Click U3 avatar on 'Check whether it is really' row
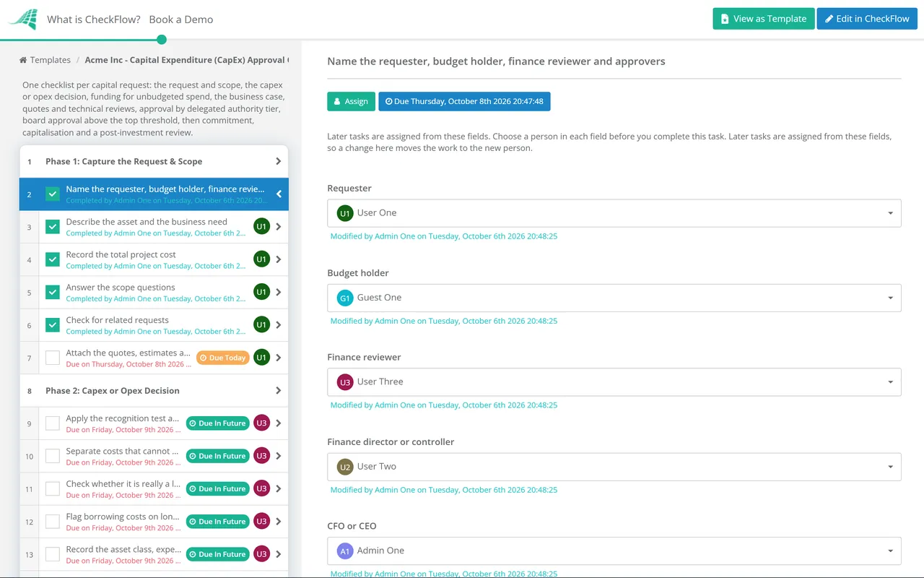The width and height of the screenshot is (924, 578). (x=261, y=489)
